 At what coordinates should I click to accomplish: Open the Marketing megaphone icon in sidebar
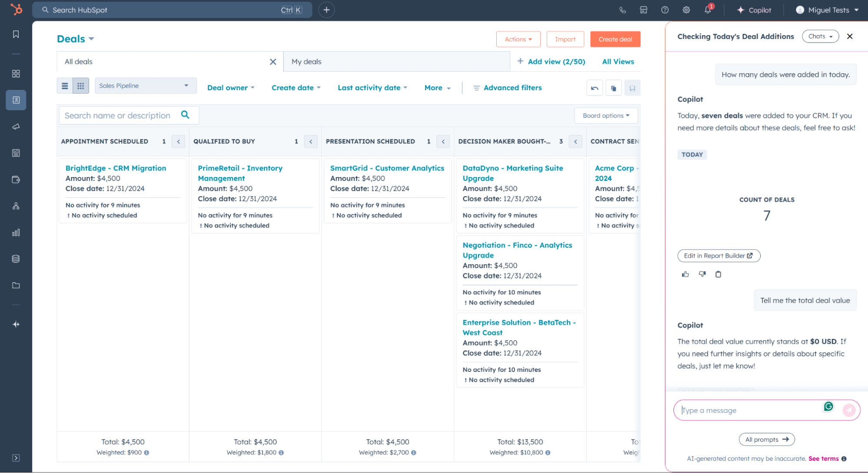(16, 127)
